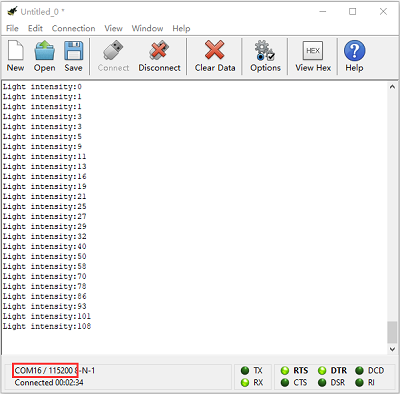Save the capture with the Save icon
400x394 pixels.
point(73,50)
